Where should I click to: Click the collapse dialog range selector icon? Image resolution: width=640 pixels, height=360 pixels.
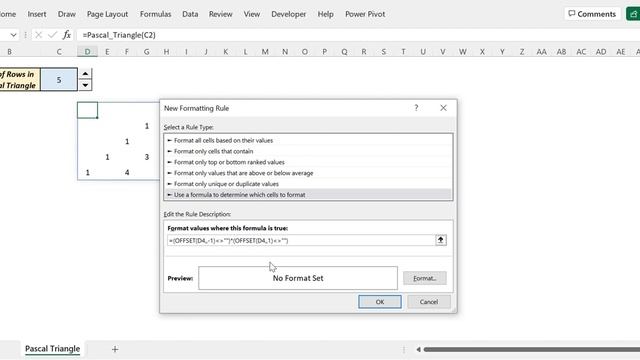pyautogui.click(x=441, y=240)
